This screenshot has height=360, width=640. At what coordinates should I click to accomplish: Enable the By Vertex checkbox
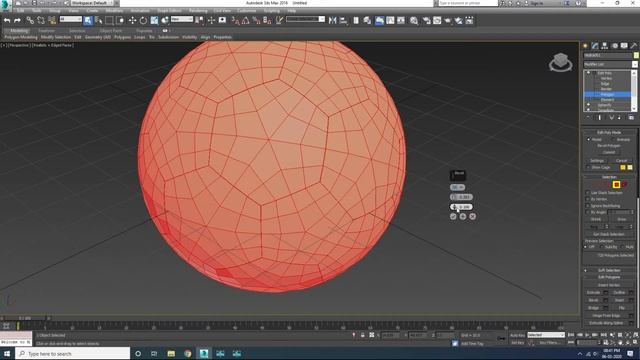point(588,199)
